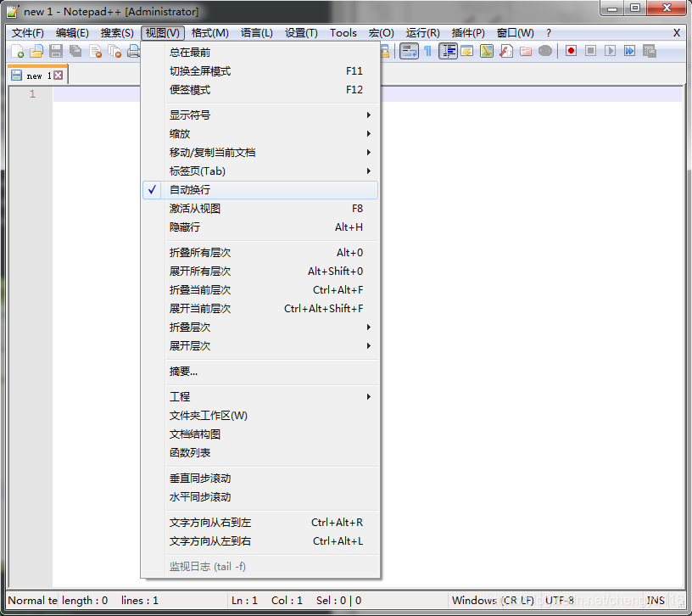Choose 展开当前层次 menu entry
The height and width of the screenshot is (616, 692).
260,308
